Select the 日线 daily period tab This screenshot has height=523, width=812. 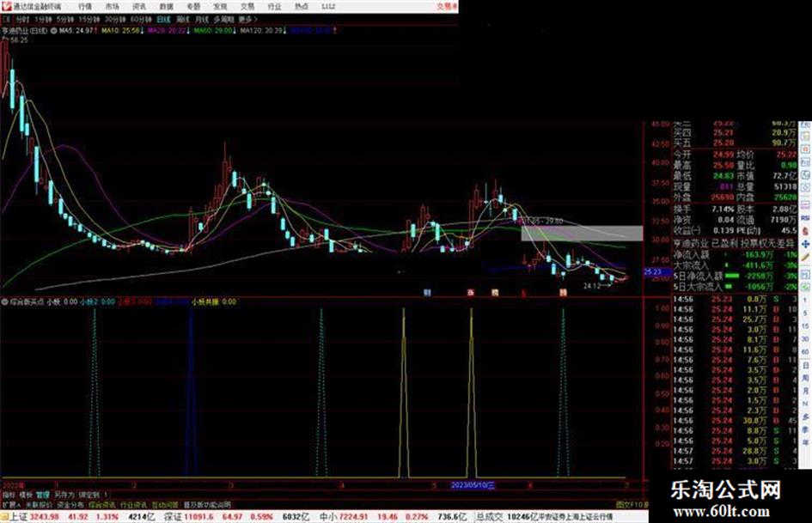[163, 20]
